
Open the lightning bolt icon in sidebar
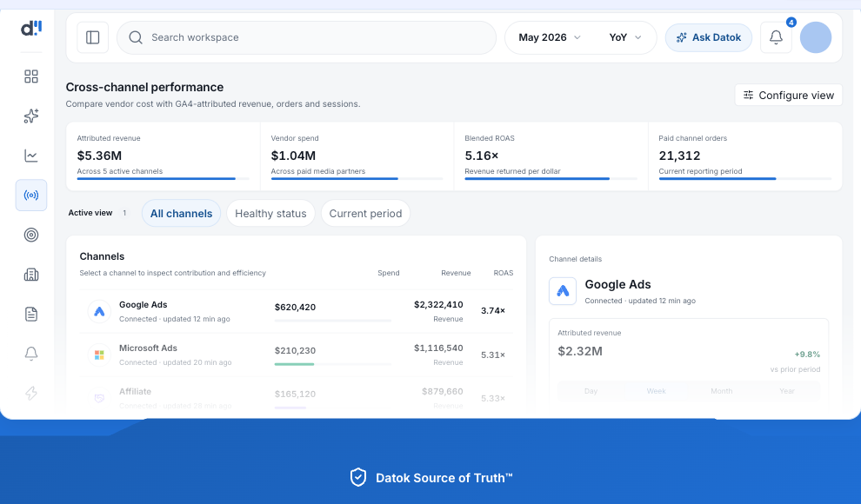[x=31, y=394]
